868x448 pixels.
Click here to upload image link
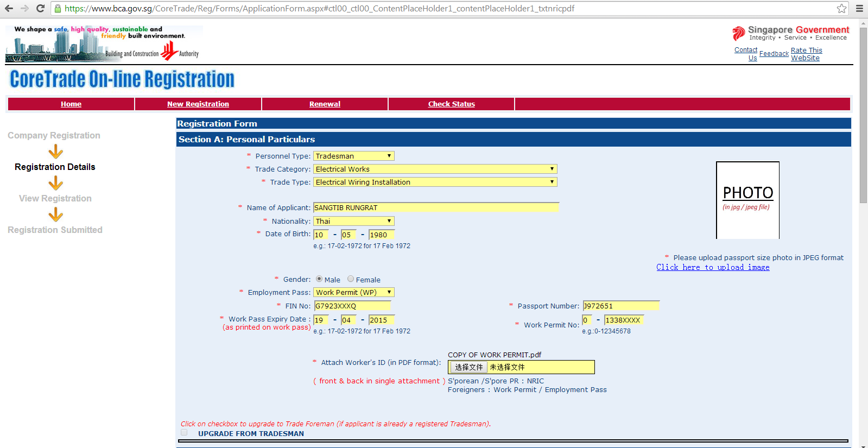[x=713, y=267]
